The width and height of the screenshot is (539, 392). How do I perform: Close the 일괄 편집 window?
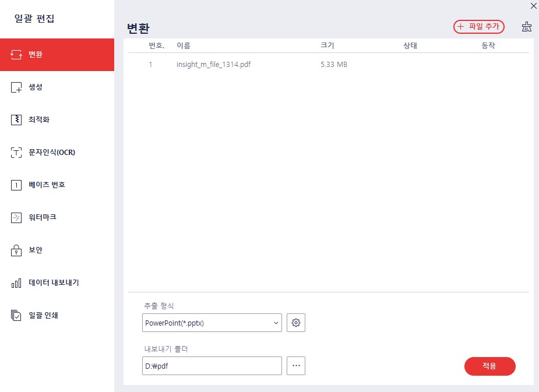(x=534, y=6)
